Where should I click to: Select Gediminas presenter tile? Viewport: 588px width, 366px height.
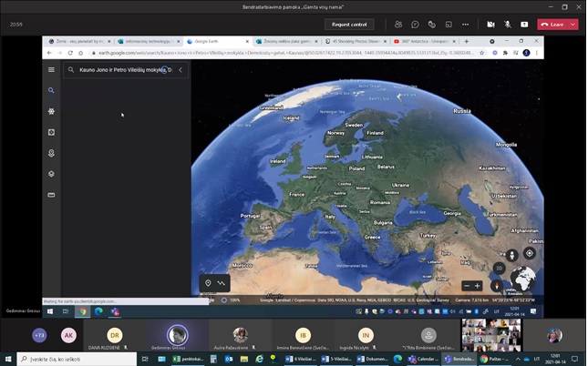click(178, 335)
